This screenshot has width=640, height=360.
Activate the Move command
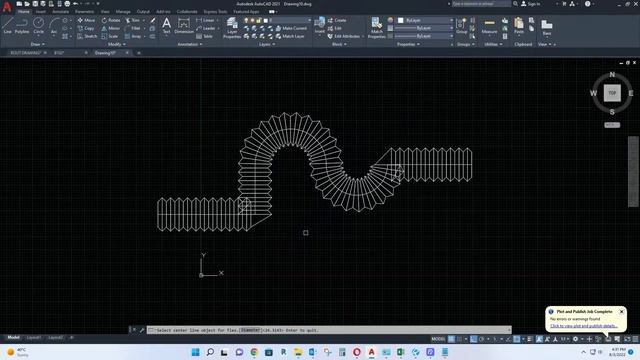click(86, 20)
